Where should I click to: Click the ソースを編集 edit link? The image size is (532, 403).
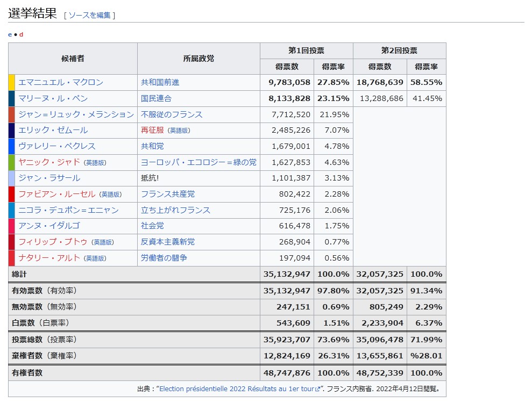tap(89, 15)
